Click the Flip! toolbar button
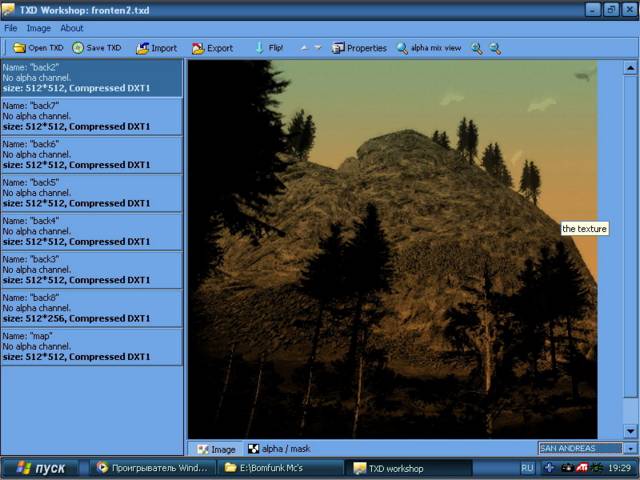This screenshot has height=480, width=640. tap(269, 48)
